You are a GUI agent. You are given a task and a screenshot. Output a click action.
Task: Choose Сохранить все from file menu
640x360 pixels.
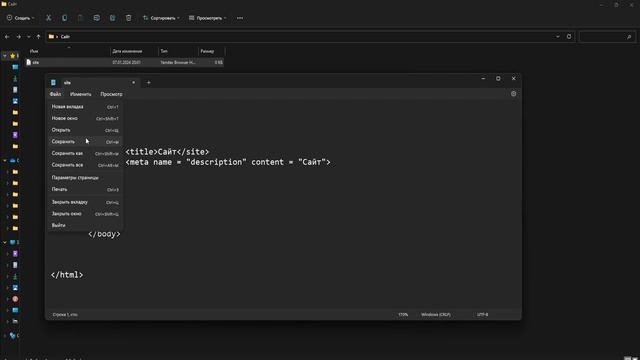point(85,165)
